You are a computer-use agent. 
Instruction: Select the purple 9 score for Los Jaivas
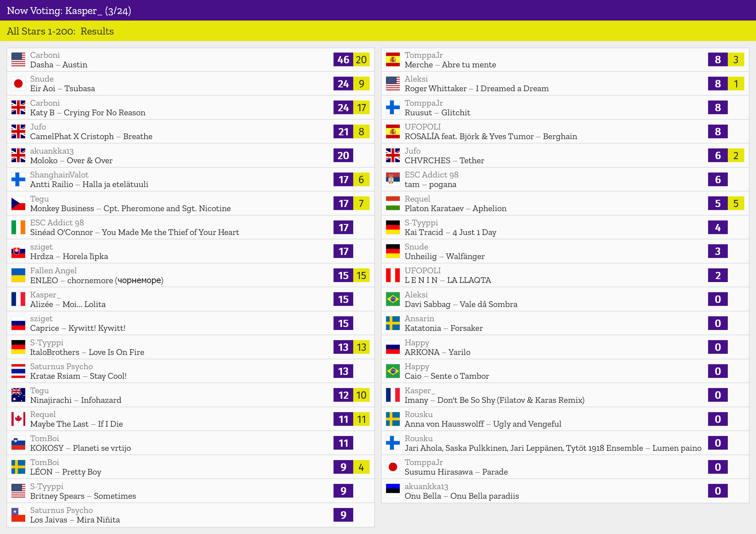coord(343,515)
